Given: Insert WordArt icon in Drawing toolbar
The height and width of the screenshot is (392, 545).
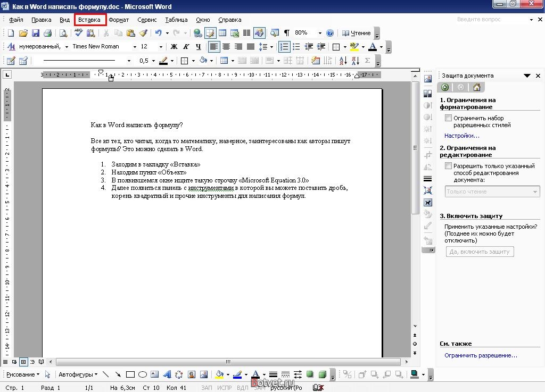Looking at the screenshot, I should [167, 374].
